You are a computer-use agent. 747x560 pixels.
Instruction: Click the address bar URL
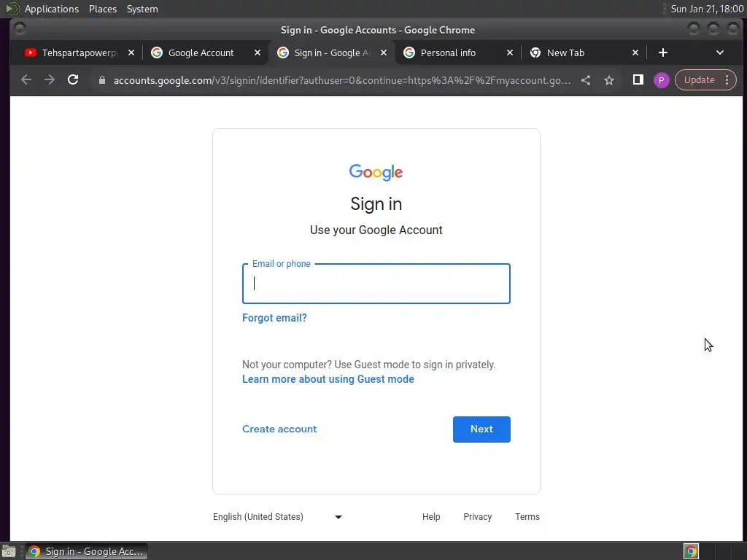pos(341,80)
